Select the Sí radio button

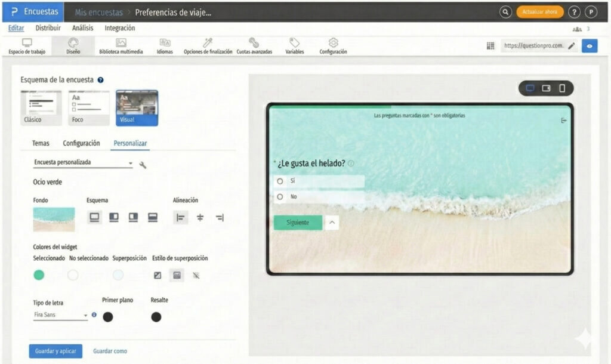pyautogui.click(x=279, y=182)
